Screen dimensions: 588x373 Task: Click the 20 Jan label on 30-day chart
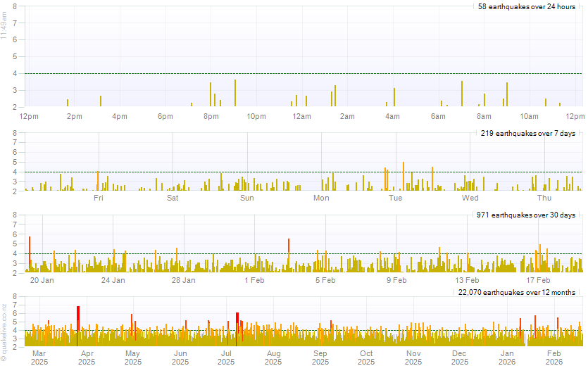click(42, 280)
